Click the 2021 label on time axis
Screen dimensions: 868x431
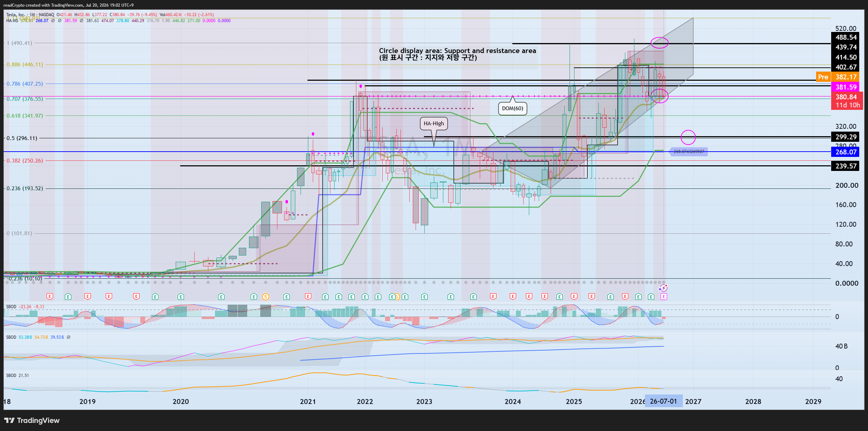308,402
